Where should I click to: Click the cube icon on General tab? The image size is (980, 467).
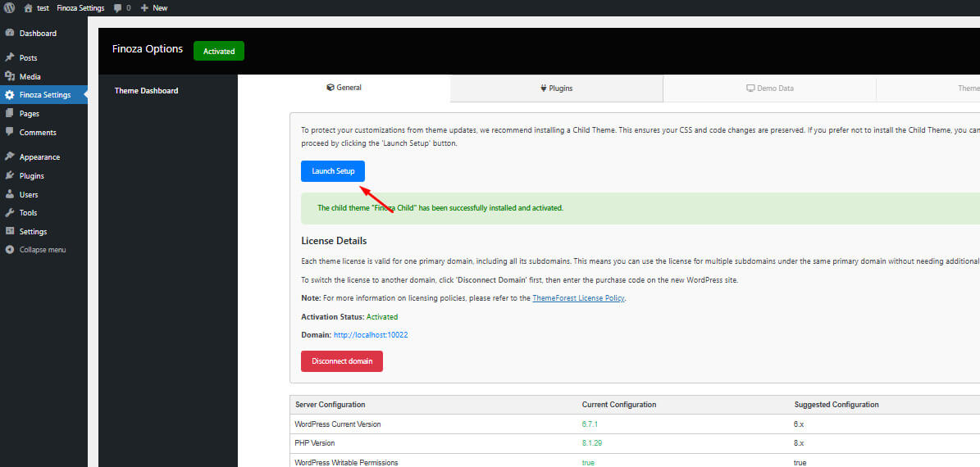(x=330, y=88)
